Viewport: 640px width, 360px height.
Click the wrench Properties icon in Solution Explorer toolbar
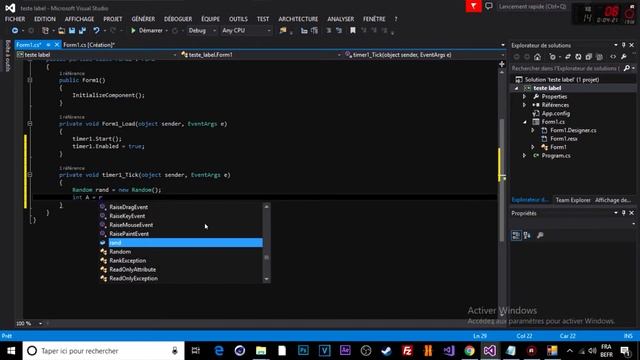(624, 57)
